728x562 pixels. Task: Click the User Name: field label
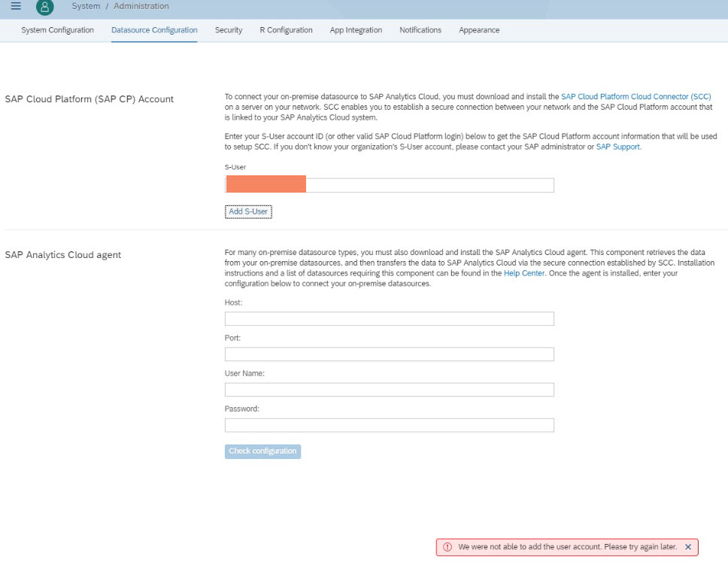[244, 373]
